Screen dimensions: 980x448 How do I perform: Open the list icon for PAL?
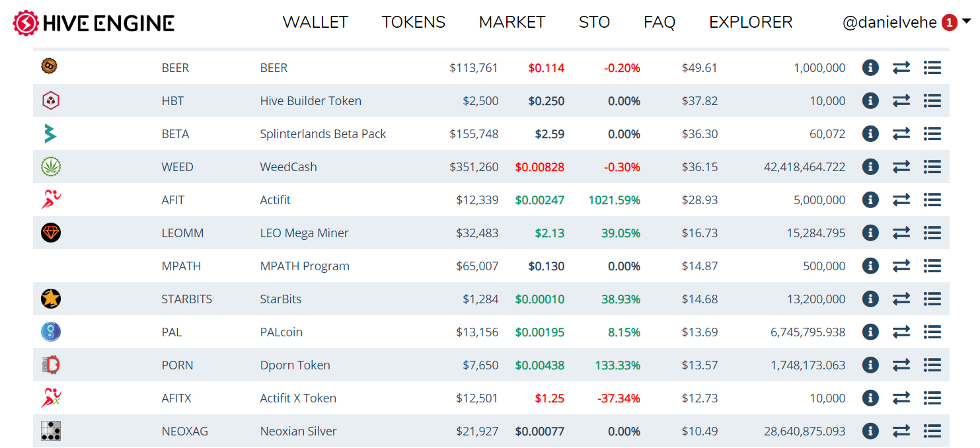[932, 332]
